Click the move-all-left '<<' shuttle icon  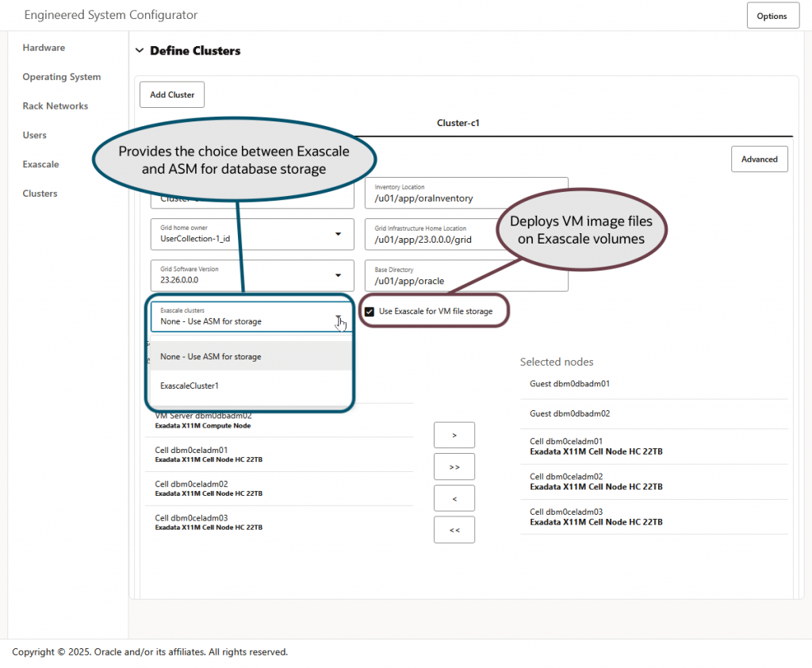[x=454, y=529]
